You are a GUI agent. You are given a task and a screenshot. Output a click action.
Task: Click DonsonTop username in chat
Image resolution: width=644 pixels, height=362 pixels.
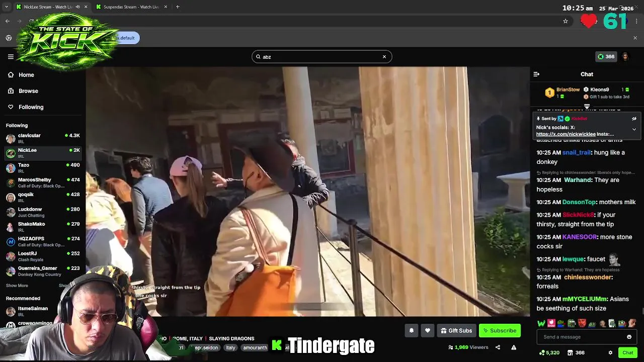(x=579, y=202)
